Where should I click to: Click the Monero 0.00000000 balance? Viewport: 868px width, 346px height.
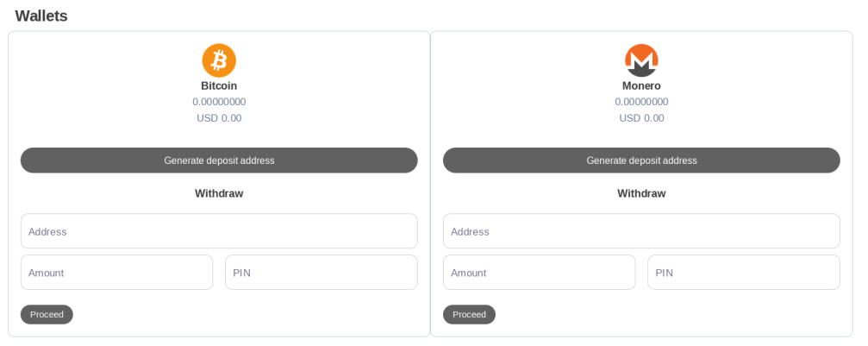point(641,102)
